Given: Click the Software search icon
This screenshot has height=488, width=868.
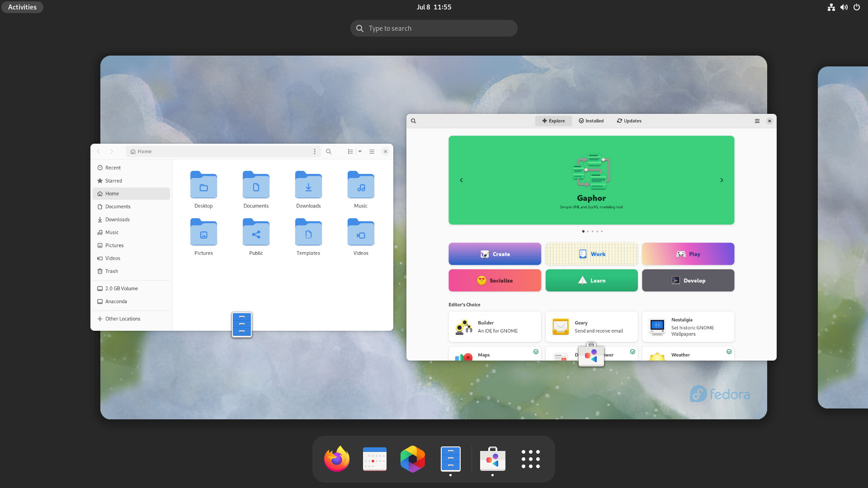Looking at the screenshot, I should point(413,121).
